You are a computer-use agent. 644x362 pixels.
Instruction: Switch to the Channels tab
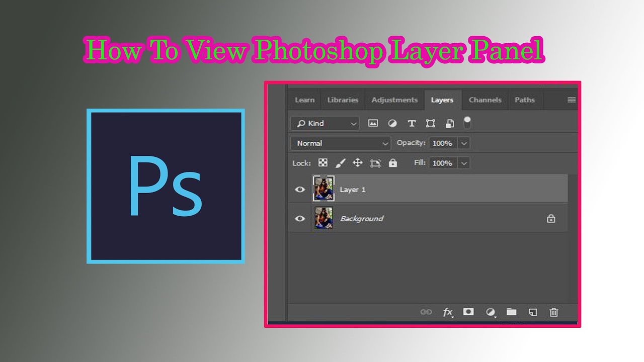(485, 100)
